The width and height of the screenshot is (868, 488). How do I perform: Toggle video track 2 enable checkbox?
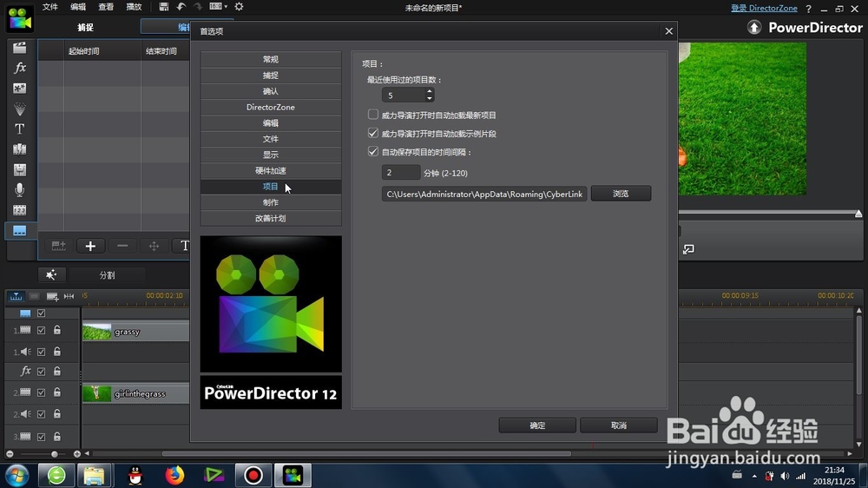point(41,392)
